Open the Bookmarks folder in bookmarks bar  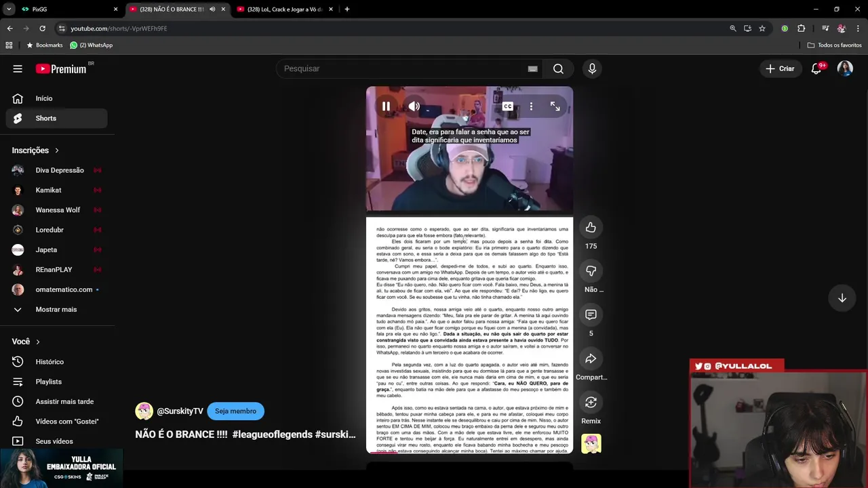[x=44, y=45]
